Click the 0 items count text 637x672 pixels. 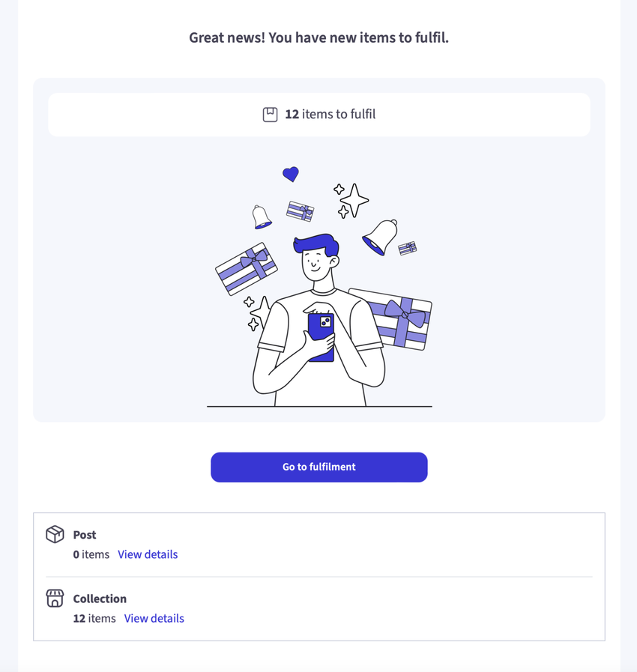point(91,554)
